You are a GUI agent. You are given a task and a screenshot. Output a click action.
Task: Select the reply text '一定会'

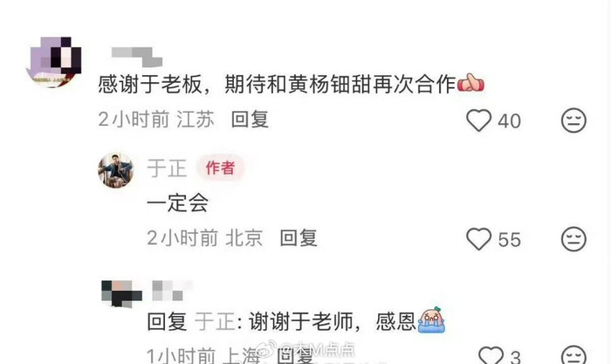coord(177,203)
